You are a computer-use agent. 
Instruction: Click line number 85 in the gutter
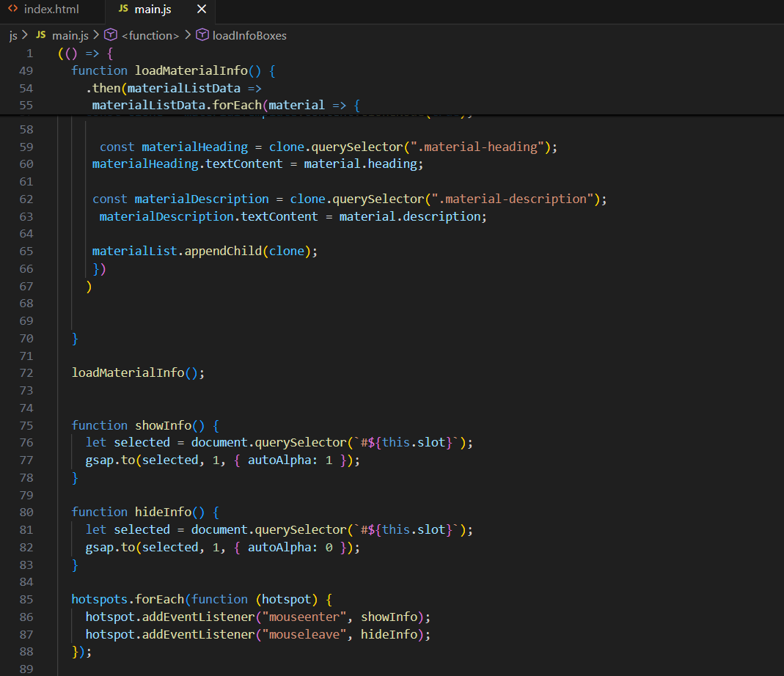click(26, 600)
